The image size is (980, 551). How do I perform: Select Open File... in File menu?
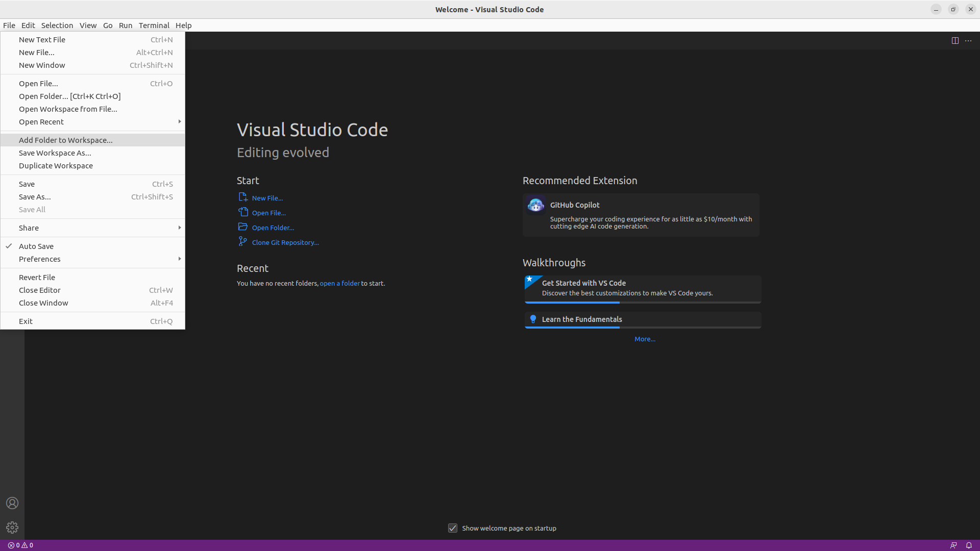coord(92,84)
